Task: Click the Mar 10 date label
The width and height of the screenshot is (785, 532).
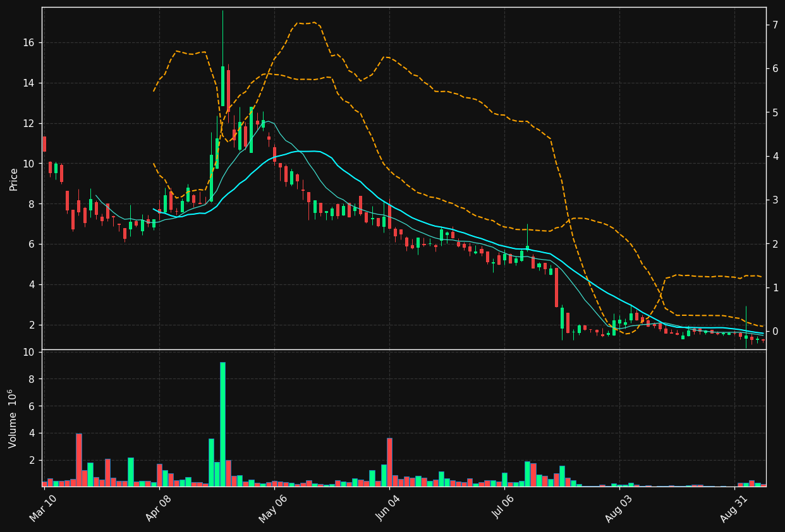Action: pyautogui.click(x=43, y=508)
